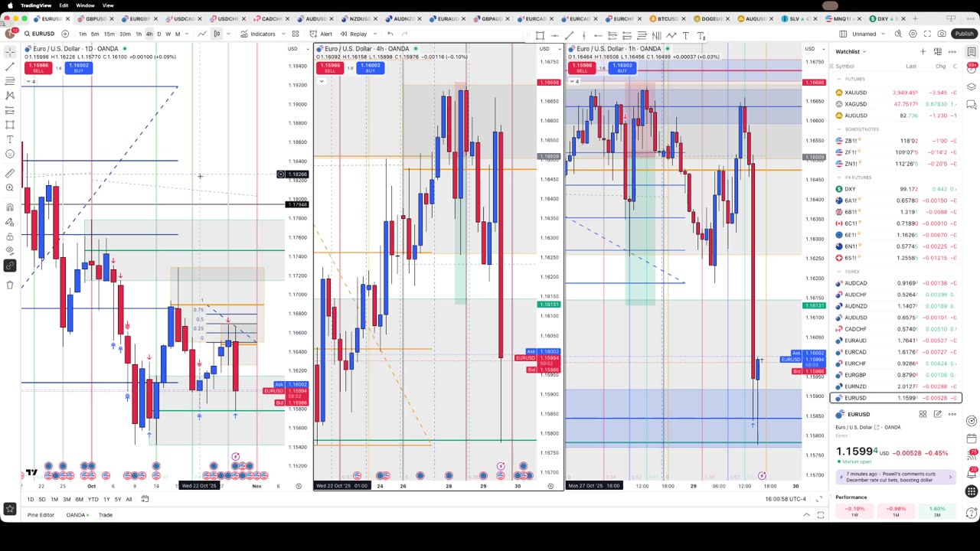
Task: Select the D daily timeframe
Action: 158,34
